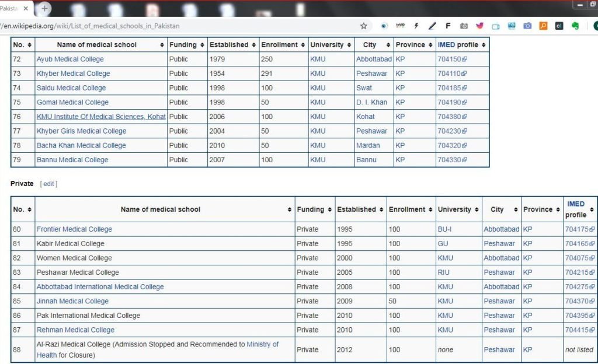
Task: Close the Pakistan Wikipedia tab
Action: pyautogui.click(x=26, y=8)
